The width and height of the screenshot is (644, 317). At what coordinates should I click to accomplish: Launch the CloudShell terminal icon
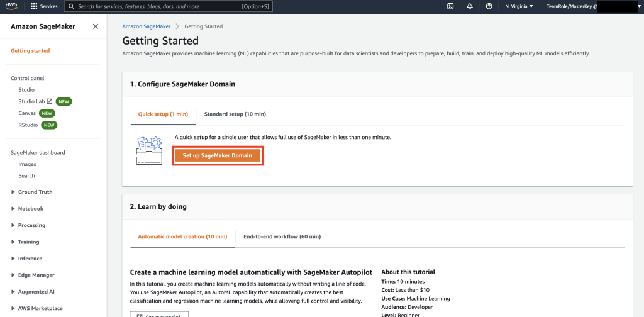450,6
